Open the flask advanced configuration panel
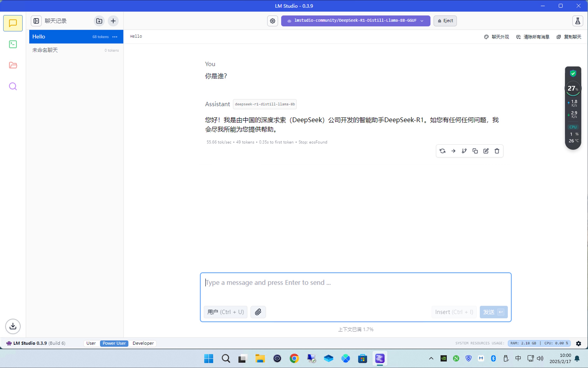Image resolution: width=588 pixels, height=368 pixels. [577, 21]
